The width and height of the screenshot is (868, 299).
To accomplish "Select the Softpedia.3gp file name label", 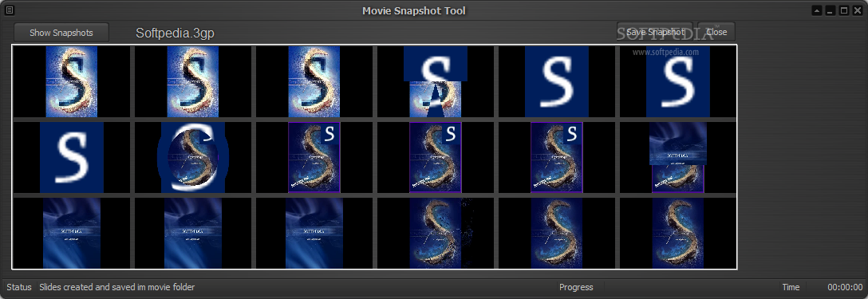I will (175, 33).
